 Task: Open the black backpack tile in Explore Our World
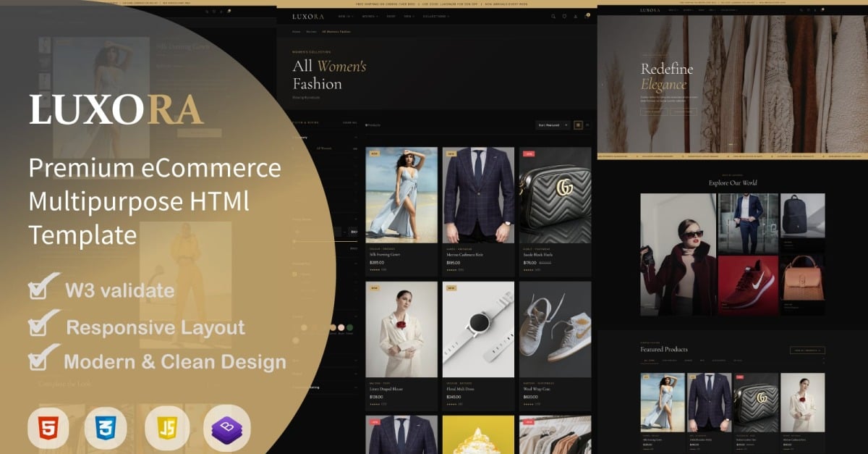802,223
